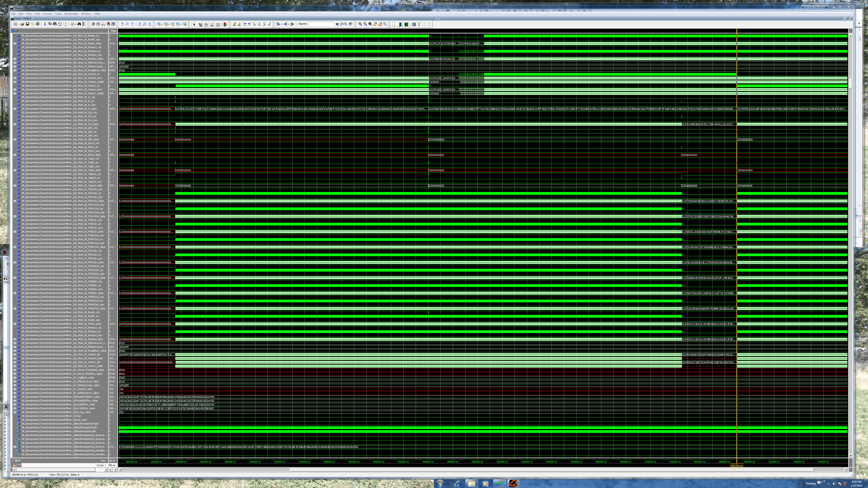Select the r_Nonce_Processed_value signal row
The image size is (868, 488).
click(61, 370)
